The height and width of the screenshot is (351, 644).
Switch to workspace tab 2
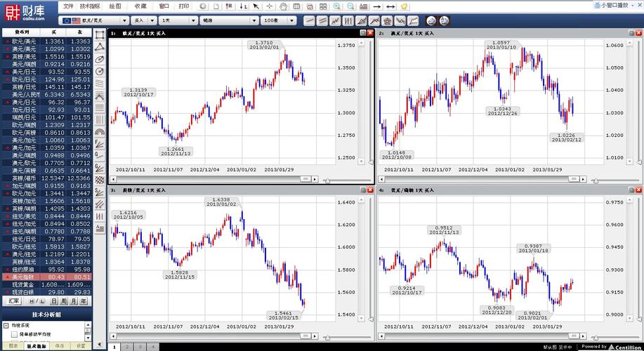[x=127, y=347]
